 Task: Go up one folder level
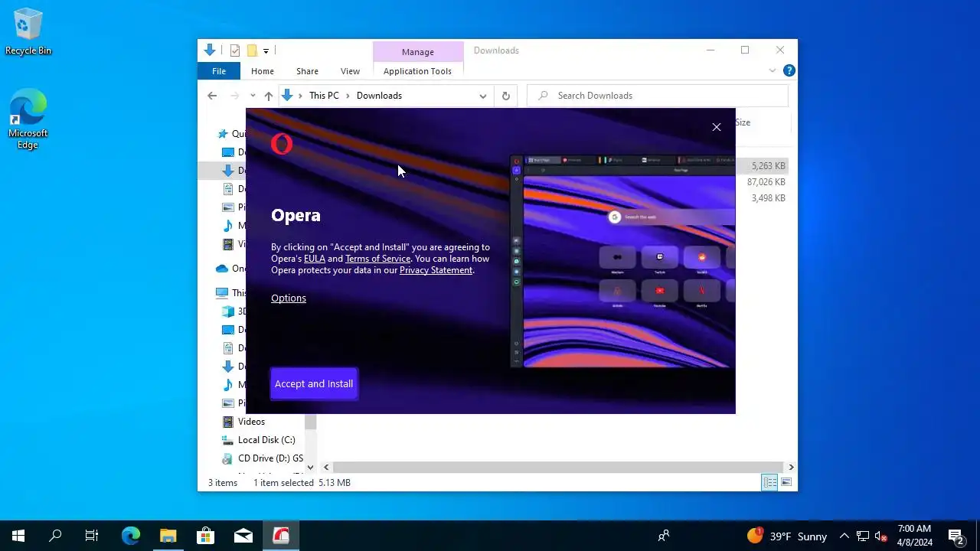coord(268,96)
